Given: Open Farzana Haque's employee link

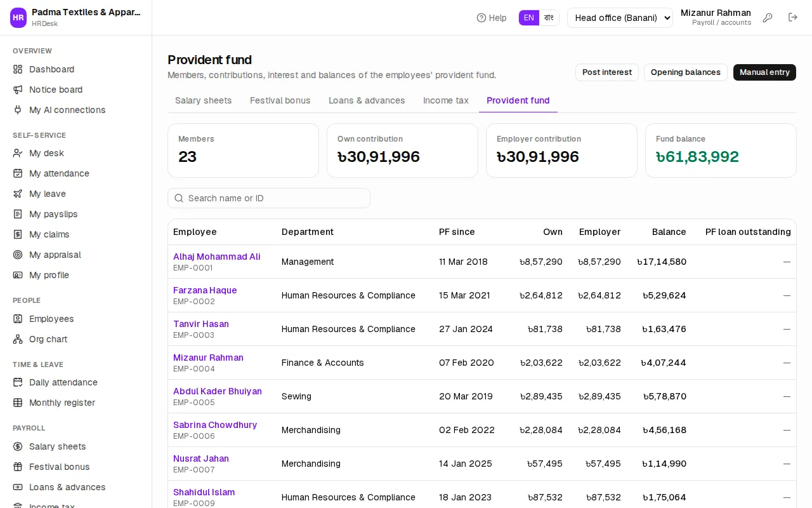Looking at the screenshot, I should [x=205, y=290].
